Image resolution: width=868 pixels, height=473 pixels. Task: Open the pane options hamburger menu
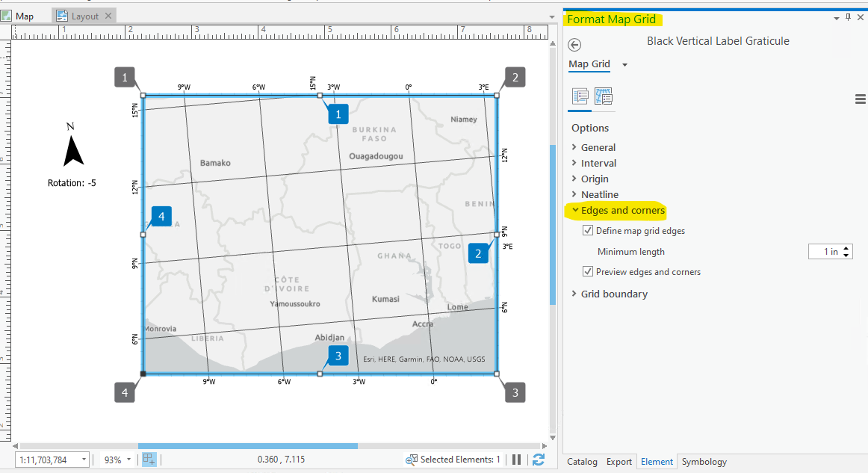pos(861,99)
